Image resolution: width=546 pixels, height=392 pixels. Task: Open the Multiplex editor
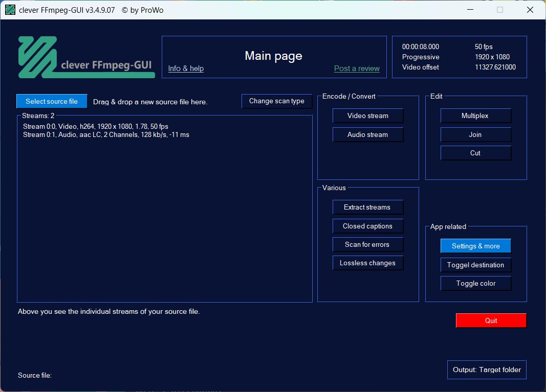tap(476, 116)
